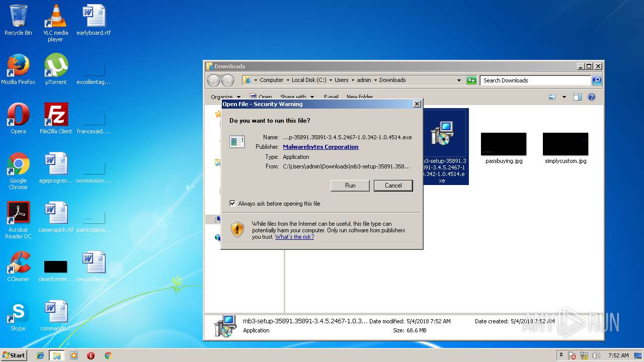Screen dimensions: 644x362
Task: Select the ageprogres... document icon
Action: (x=56, y=168)
